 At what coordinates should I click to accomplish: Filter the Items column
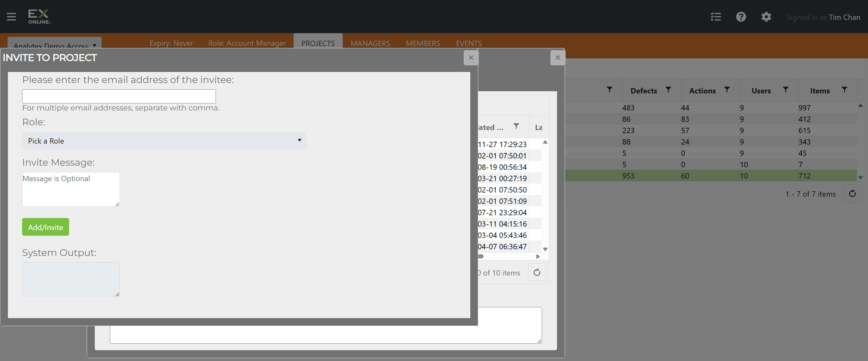(844, 90)
